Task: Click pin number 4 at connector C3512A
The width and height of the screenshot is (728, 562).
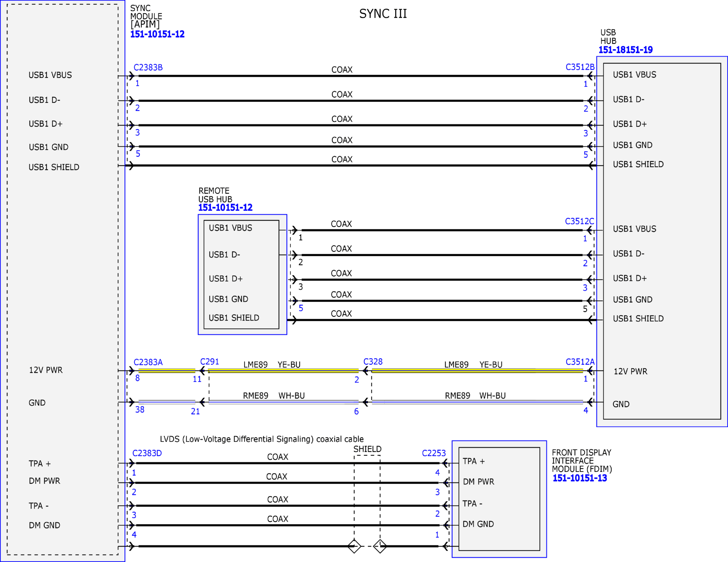Action: click(586, 410)
